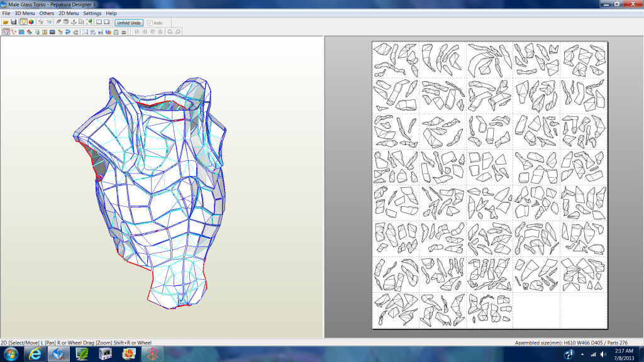Screen dimensions: 644x362
Task: Click the Unfold Undo button
Action: coord(129,23)
